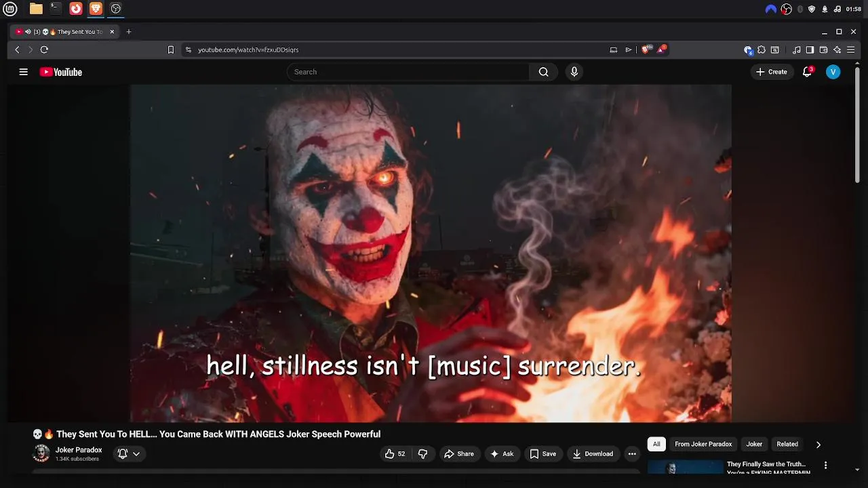Click OBS recording tray icon
This screenshot has width=868, height=488.
click(x=787, y=9)
